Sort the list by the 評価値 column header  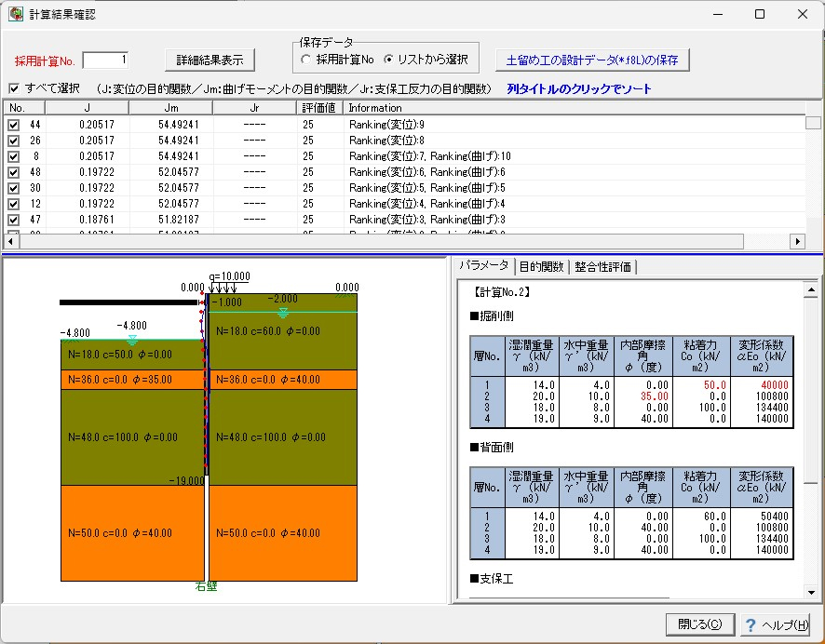[320, 108]
